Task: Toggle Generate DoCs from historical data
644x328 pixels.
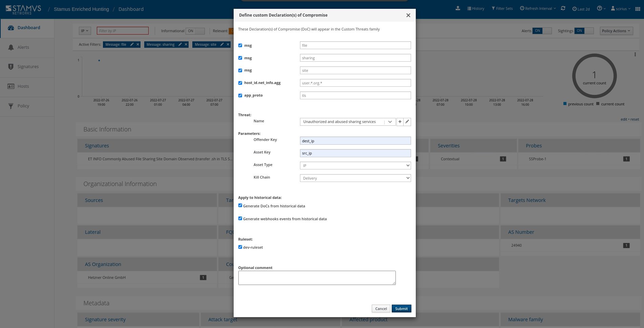Action: point(240,206)
